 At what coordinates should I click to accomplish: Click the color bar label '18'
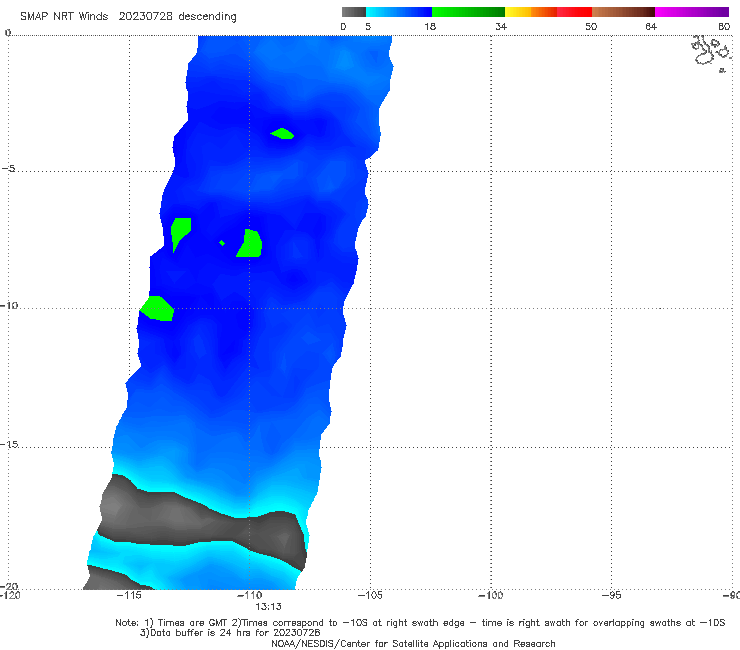[430, 27]
